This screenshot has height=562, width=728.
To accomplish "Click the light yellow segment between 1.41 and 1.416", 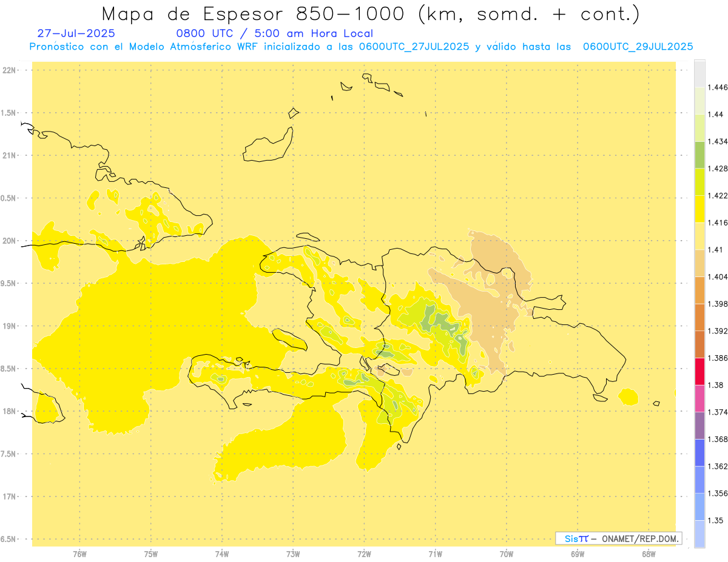I will click(699, 236).
